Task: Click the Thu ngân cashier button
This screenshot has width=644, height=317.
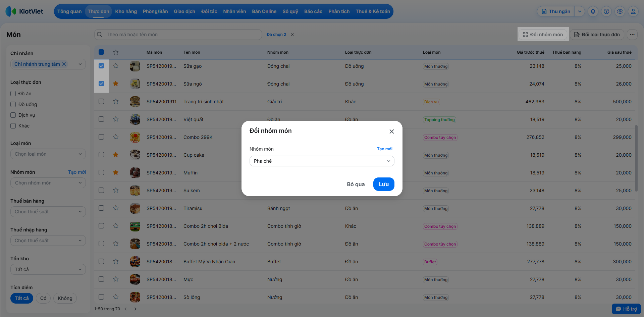Action: (556, 11)
